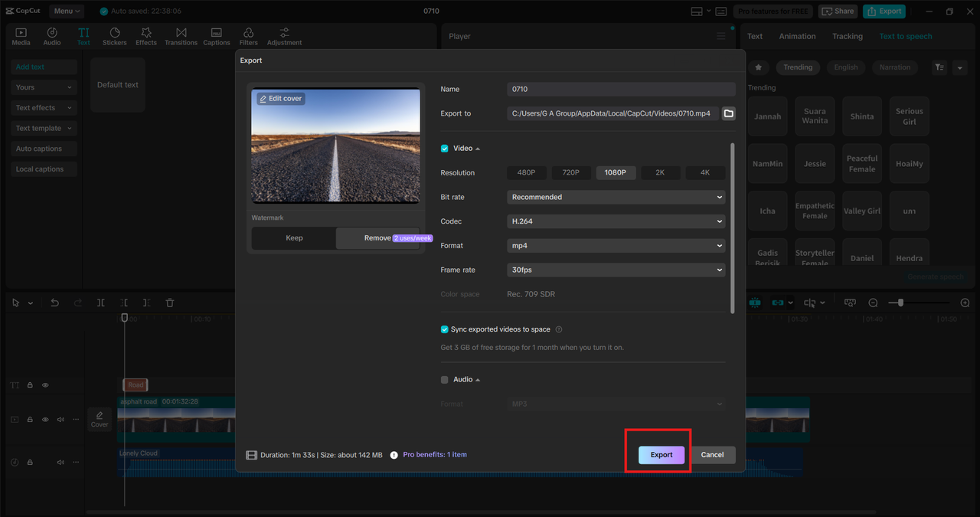
Task: Click the Edit cover pencil button
Action: coord(280,99)
